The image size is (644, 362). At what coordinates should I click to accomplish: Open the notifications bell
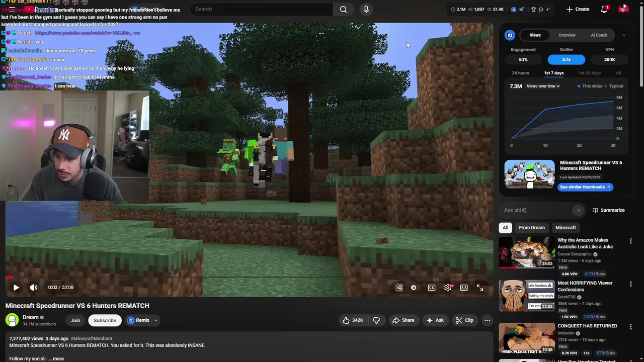(x=604, y=9)
